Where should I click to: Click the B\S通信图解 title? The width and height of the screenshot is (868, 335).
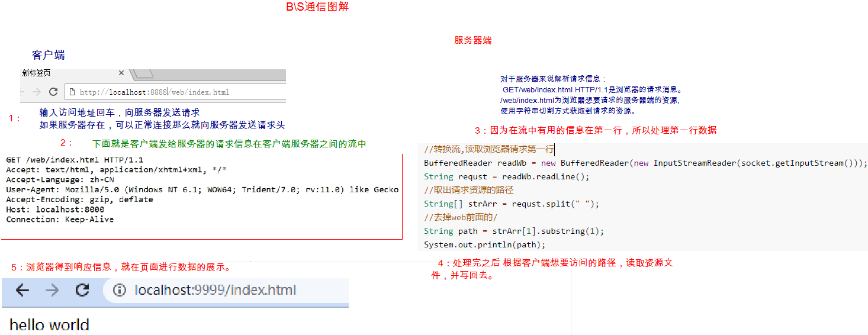pyautogui.click(x=317, y=7)
